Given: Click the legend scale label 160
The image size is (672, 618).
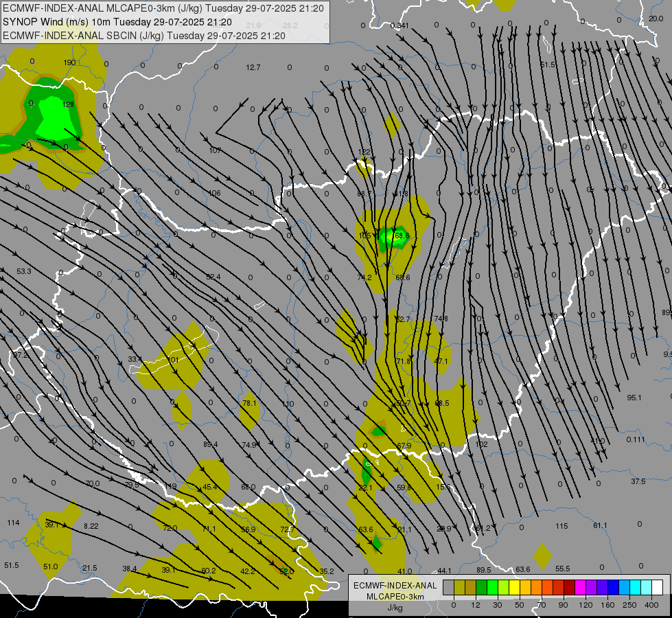Looking at the screenshot, I should click(x=607, y=605).
